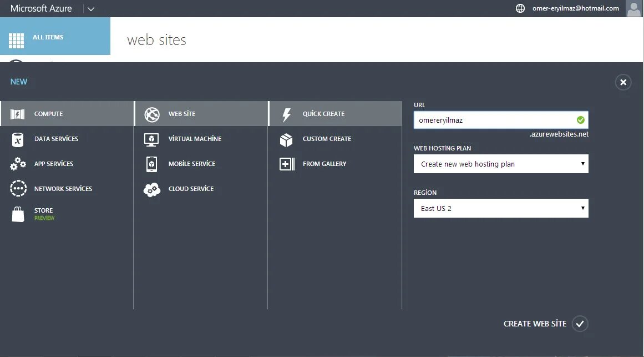
Task: Click the App Services gears icon
Action: tap(18, 164)
